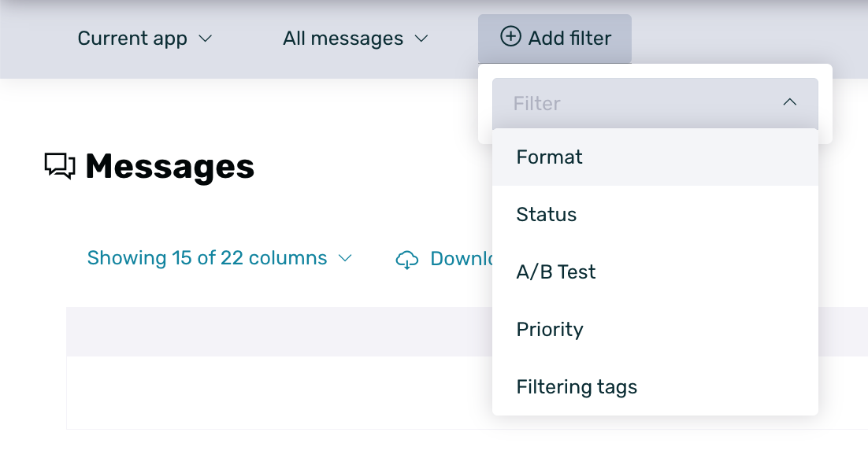The width and height of the screenshot is (868, 458).
Task: Click the Messages speech bubbles icon
Action: tap(60, 166)
